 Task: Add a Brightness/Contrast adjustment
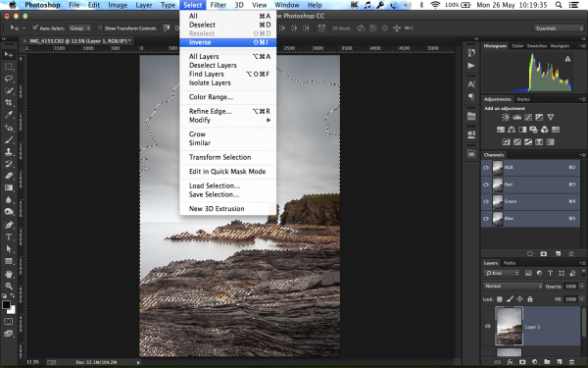click(x=506, y=117)
